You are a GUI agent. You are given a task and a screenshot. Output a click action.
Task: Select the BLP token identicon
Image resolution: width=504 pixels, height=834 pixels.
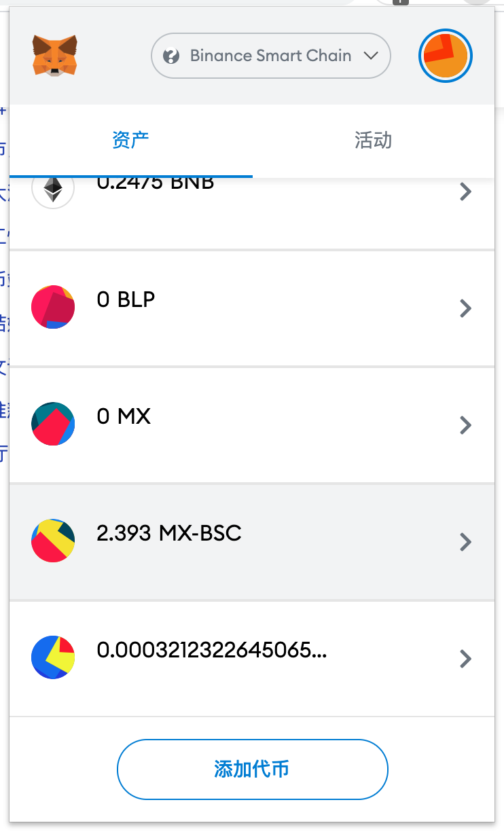[53, 308]
